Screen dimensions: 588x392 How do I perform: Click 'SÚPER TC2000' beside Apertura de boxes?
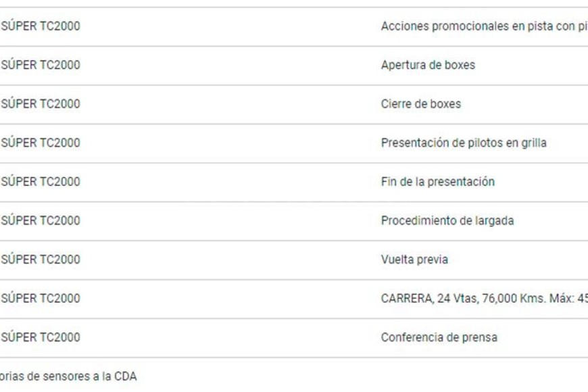click(41, 66)
